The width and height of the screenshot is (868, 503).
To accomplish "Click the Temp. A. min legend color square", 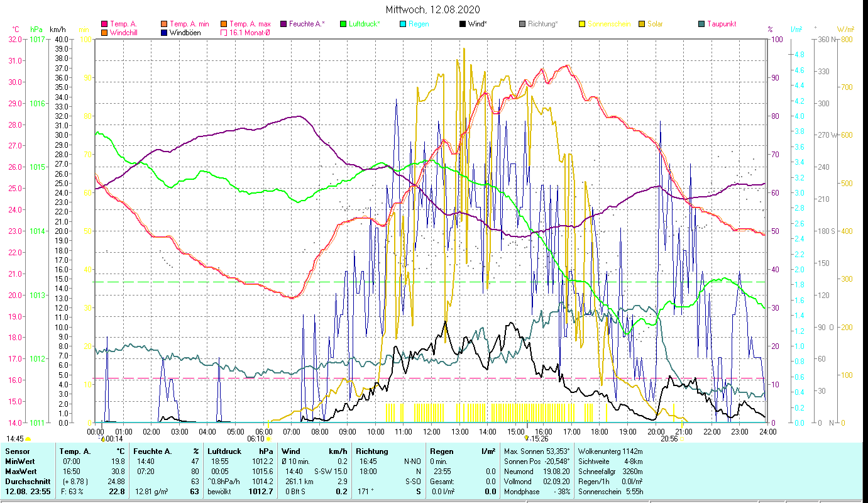I will [164, 24].
